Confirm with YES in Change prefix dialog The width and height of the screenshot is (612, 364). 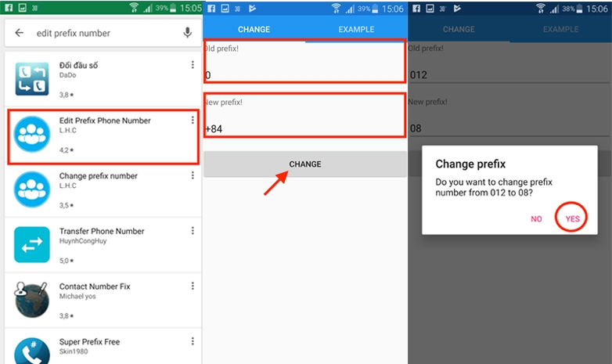coord(573,218)
